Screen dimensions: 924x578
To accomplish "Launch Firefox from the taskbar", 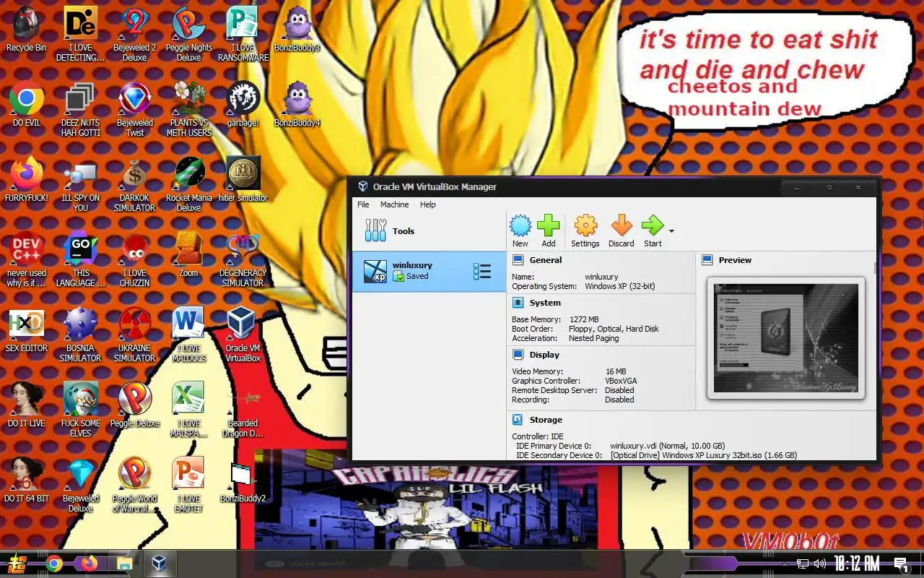I will pos(89,564).
